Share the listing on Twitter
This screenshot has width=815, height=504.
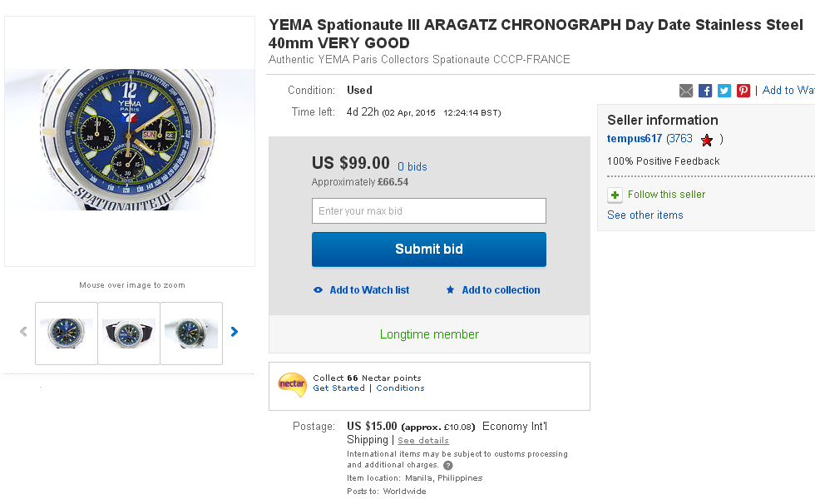(x=724, y=91)
